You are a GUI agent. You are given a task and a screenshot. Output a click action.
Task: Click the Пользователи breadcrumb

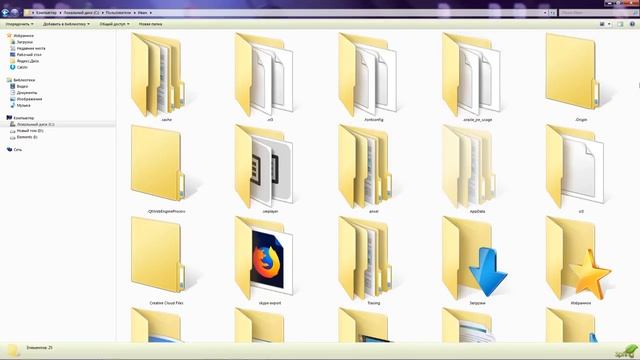coord(118,13)
